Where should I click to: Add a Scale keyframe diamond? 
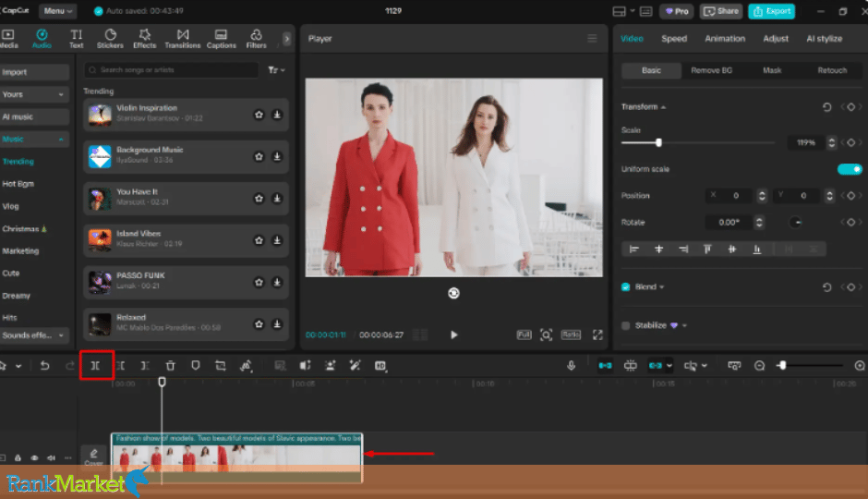click(850, 143)
